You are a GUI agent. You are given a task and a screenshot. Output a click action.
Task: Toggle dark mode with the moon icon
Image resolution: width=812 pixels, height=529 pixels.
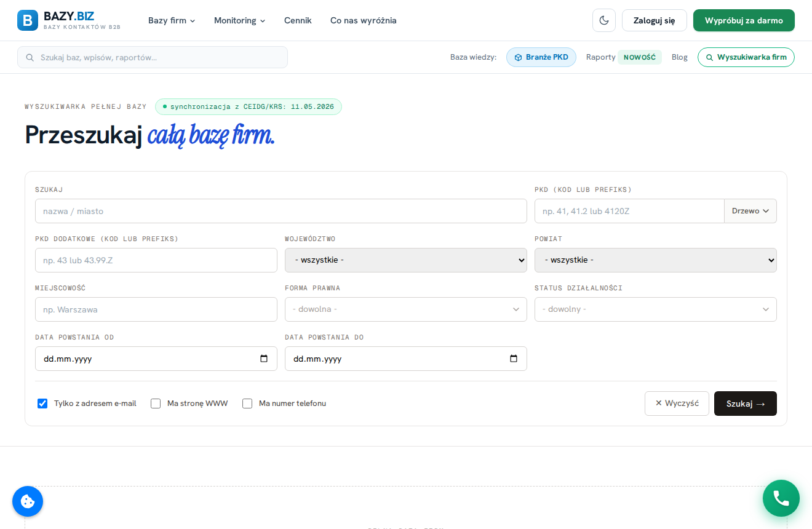pyautogui.click(x=604, y=20)
